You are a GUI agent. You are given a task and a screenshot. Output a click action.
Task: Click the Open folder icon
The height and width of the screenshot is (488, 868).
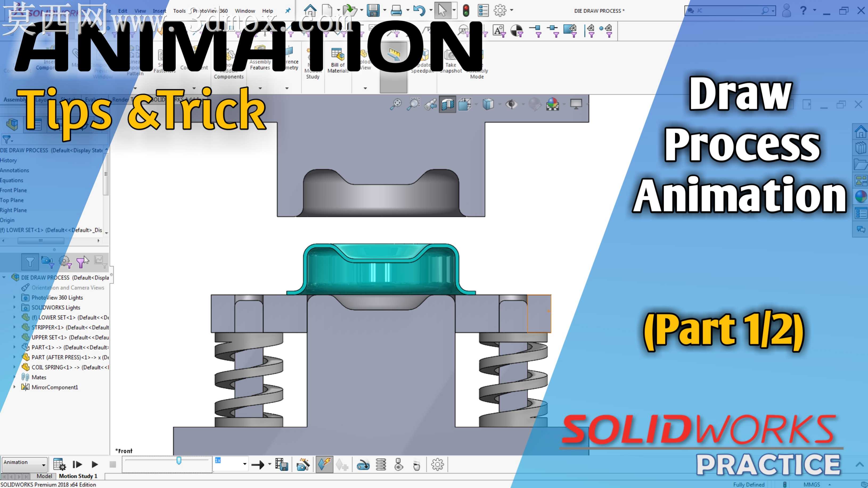click(x=350, y=10)
